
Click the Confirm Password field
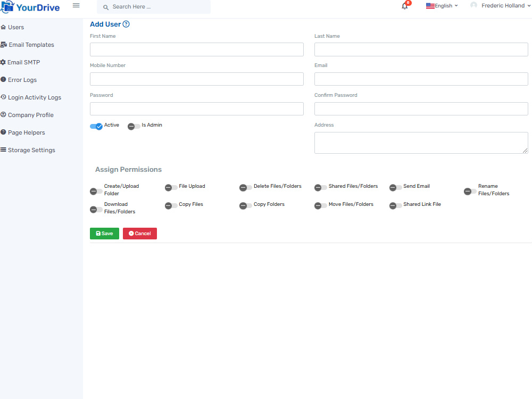click(x=421, y=109)
